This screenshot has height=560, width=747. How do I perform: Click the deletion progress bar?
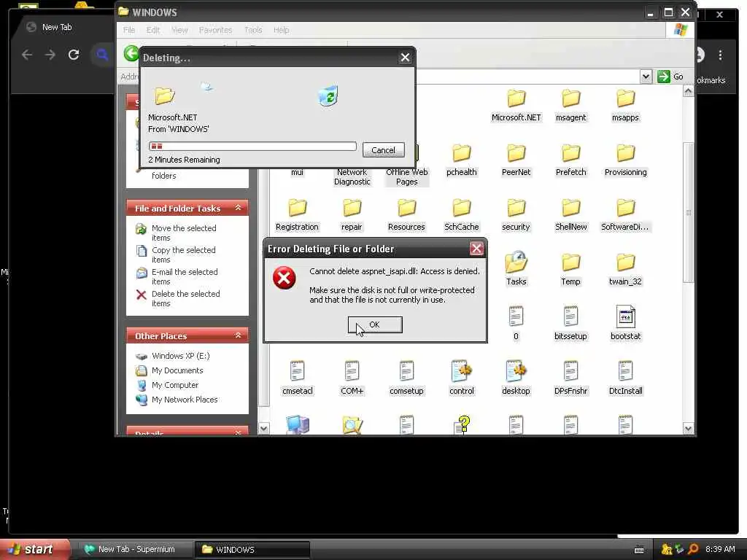pos(252,146)
